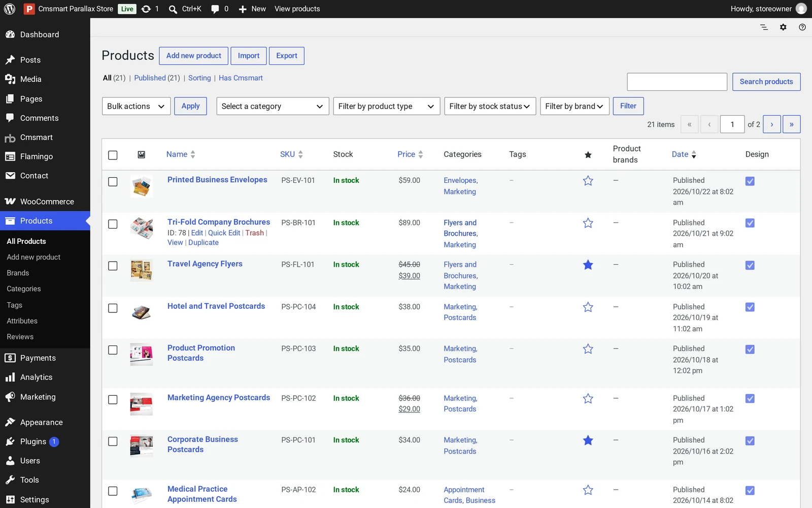Toggle Design checkbox for Tri-Fold Company Brochures

point(750,223)
